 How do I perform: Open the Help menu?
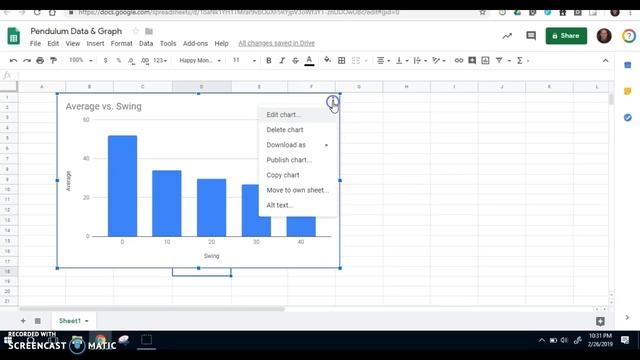[x=221, y=43]
